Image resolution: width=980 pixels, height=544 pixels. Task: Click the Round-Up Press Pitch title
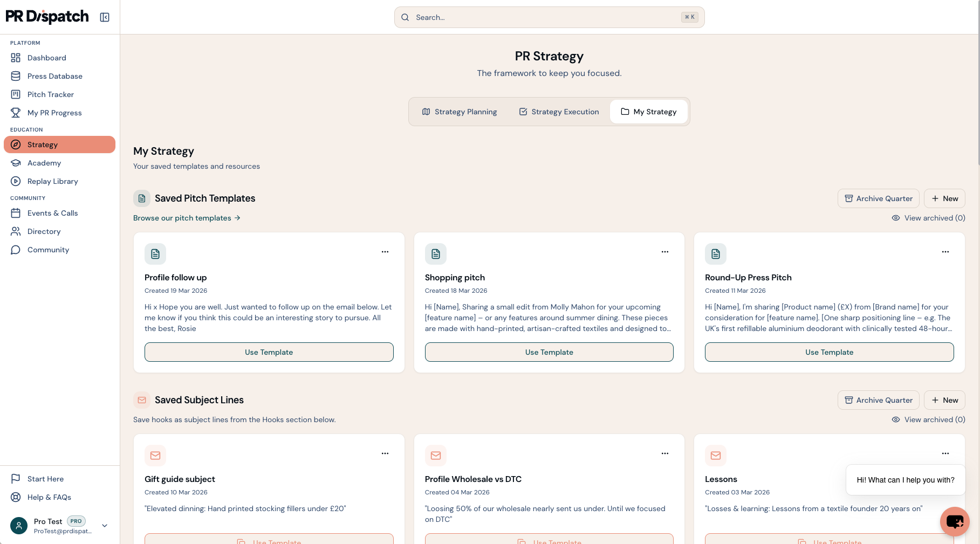tap(748, 278)
